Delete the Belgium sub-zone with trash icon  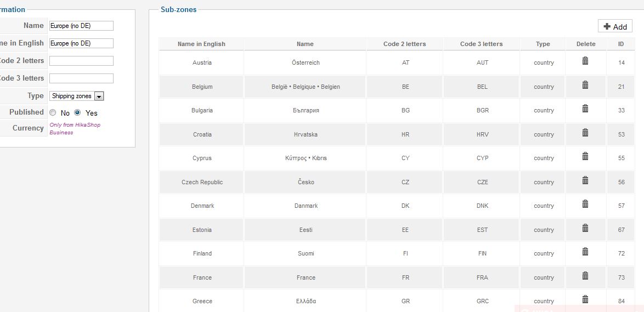585,85
